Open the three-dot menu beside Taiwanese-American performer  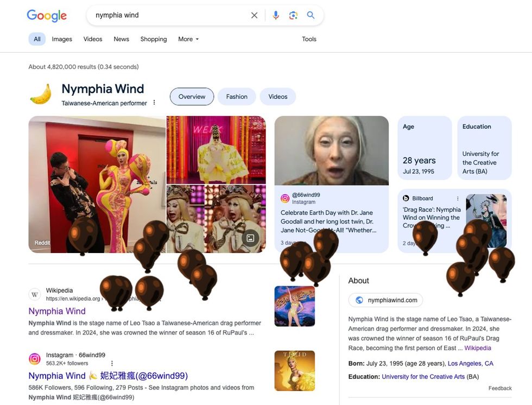(155, 102)
